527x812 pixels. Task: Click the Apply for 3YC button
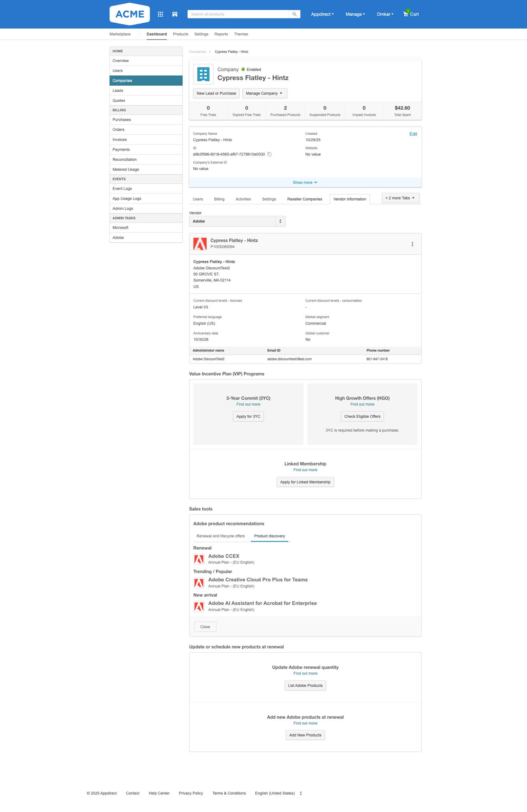(248, 417)
